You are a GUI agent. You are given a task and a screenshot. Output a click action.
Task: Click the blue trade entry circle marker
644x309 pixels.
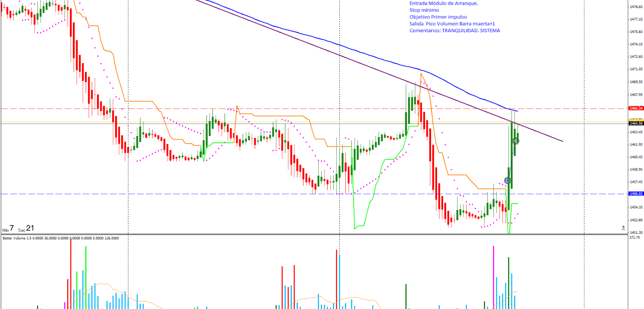tap(508, 181)
